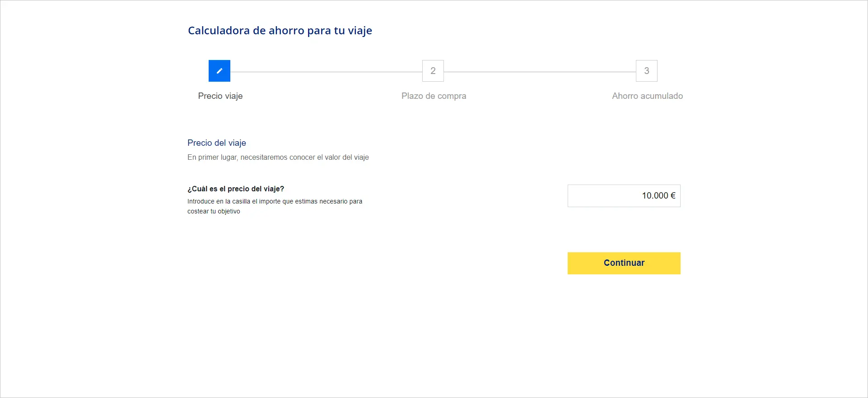This screenshot has height=398, width=868.
Task: Click the 'Precio viaje' step label
Action: [220, 96]
